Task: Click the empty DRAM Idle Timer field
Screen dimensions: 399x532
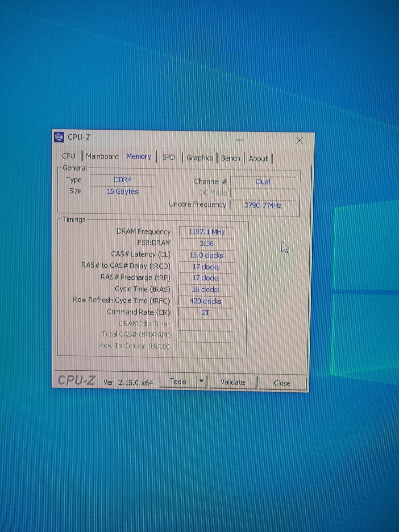Action: (205, 325)
